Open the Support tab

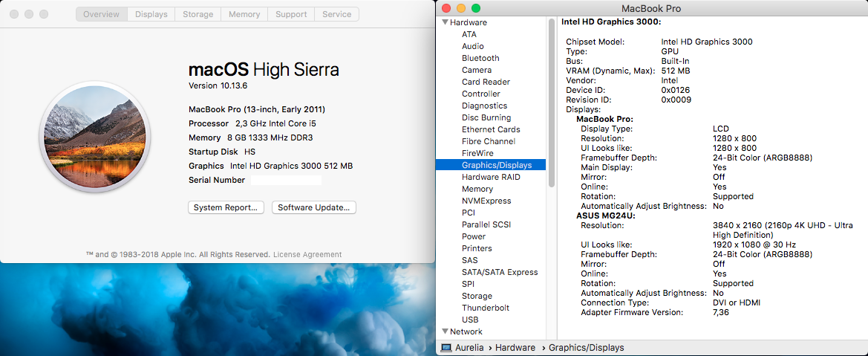(291, 14)
